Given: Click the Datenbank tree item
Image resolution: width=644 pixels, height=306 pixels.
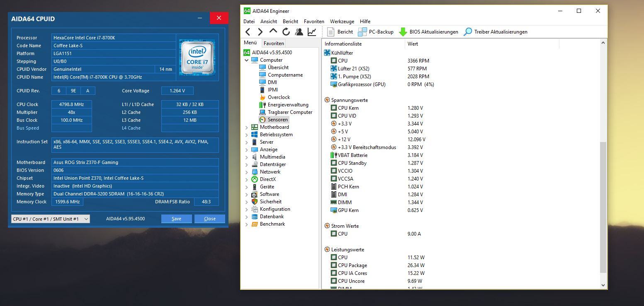Looking at the screenshot, I should [x=267, y=217].
